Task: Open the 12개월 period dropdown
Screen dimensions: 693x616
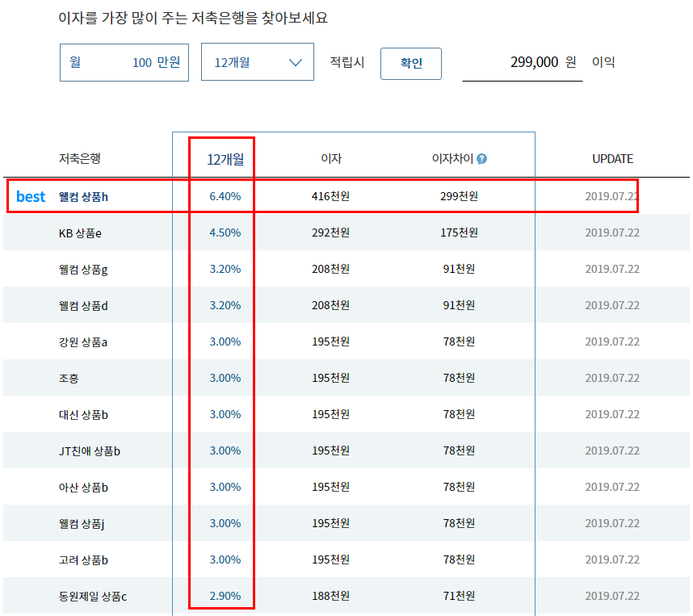Action: tap(257, 62)
